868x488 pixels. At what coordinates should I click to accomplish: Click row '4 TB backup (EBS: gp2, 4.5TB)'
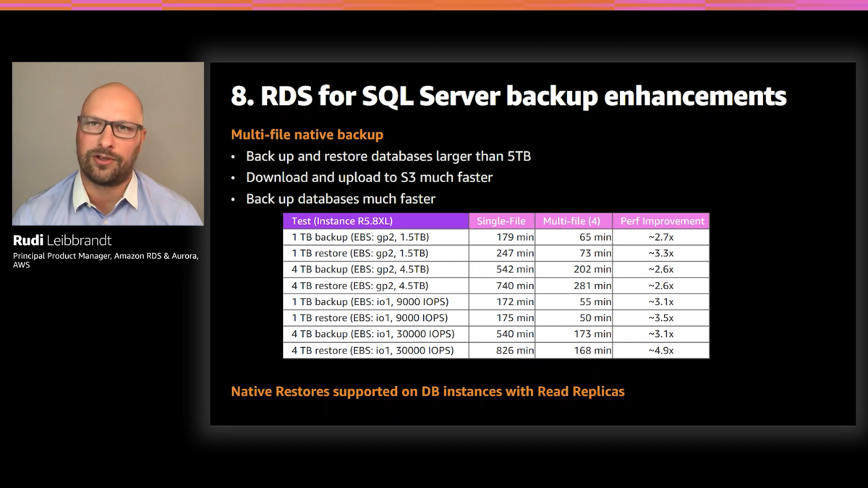click(496, 269)
